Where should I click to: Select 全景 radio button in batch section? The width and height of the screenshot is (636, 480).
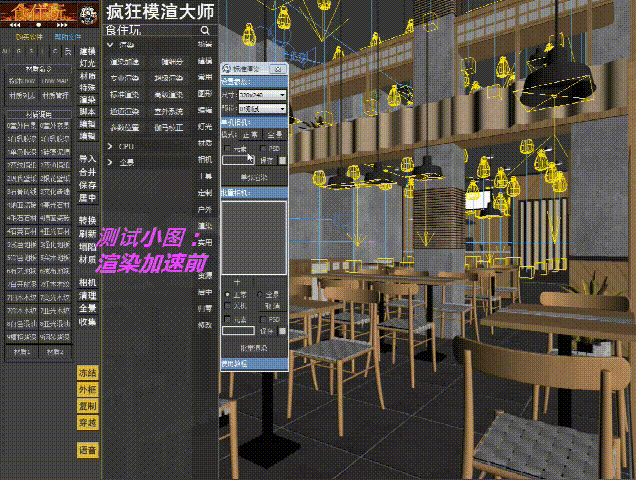260,294
